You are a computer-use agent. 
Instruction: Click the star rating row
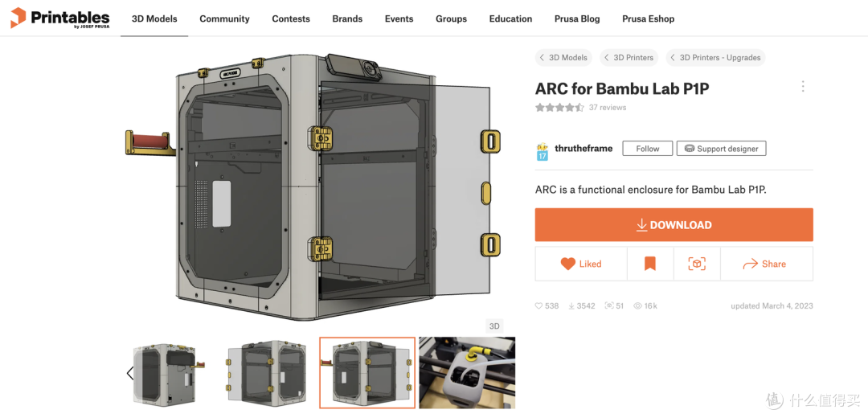pos(559,108)
